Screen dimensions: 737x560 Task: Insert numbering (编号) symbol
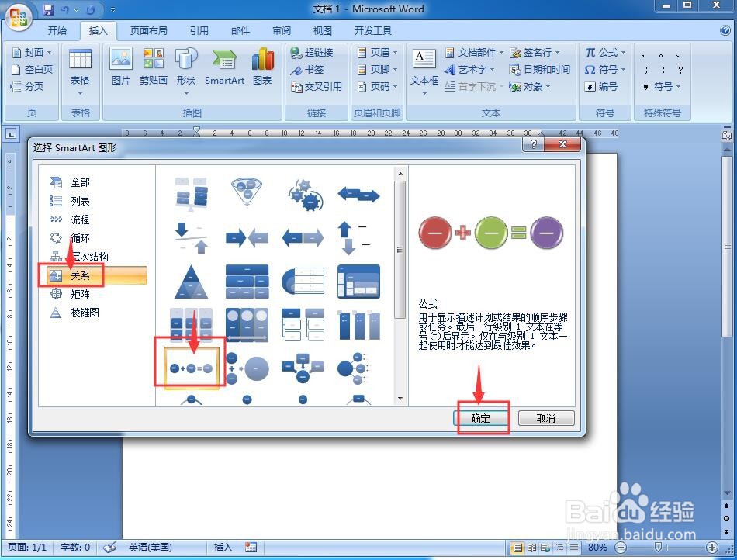click(601, 87)
